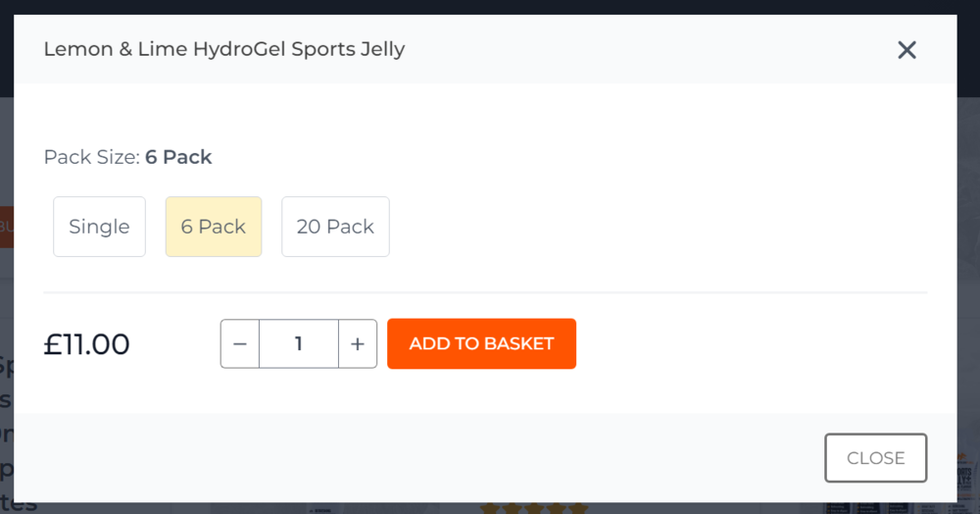Click the £11.00 price text

click(87, 344)
